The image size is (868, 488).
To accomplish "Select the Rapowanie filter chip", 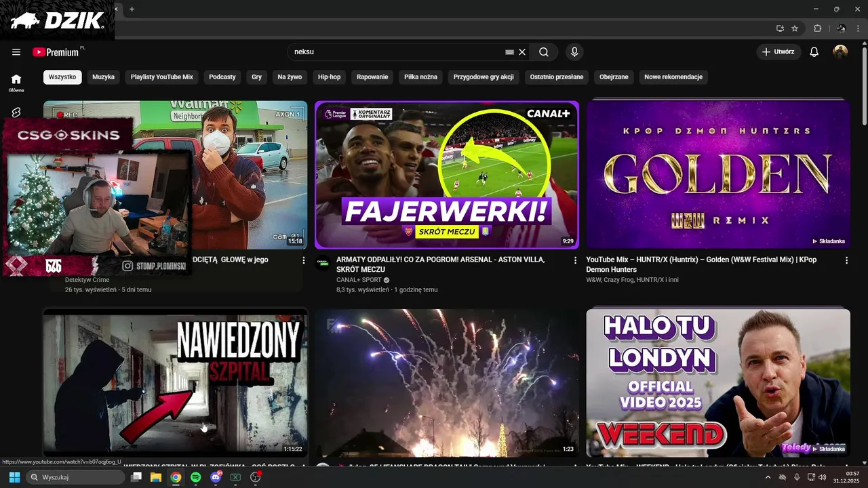I will (x=372, y=77).
